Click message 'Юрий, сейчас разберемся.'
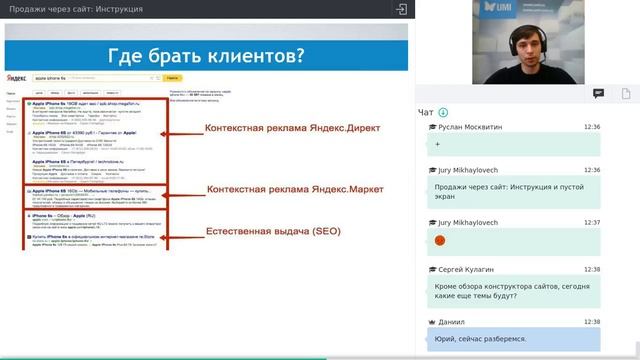 coord(513,339)
